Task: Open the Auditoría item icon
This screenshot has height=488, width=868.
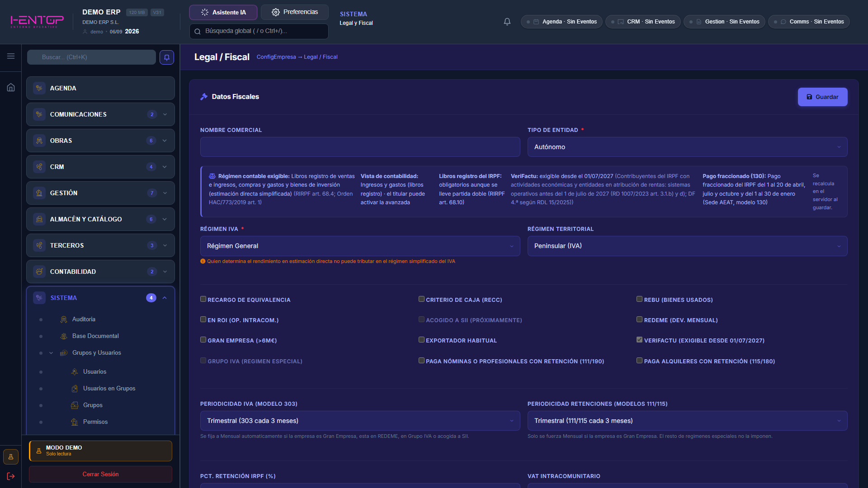Action: coord(64,319)
